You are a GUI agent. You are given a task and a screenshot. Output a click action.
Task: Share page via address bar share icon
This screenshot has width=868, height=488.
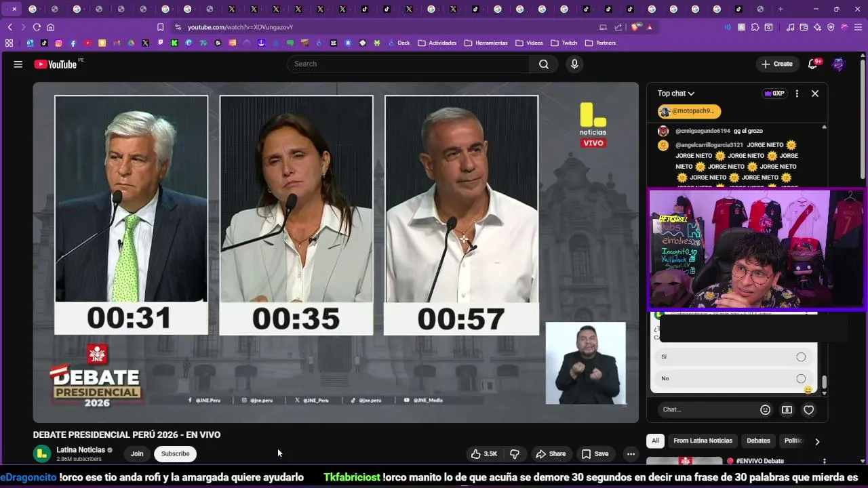(x=618, y=27)
